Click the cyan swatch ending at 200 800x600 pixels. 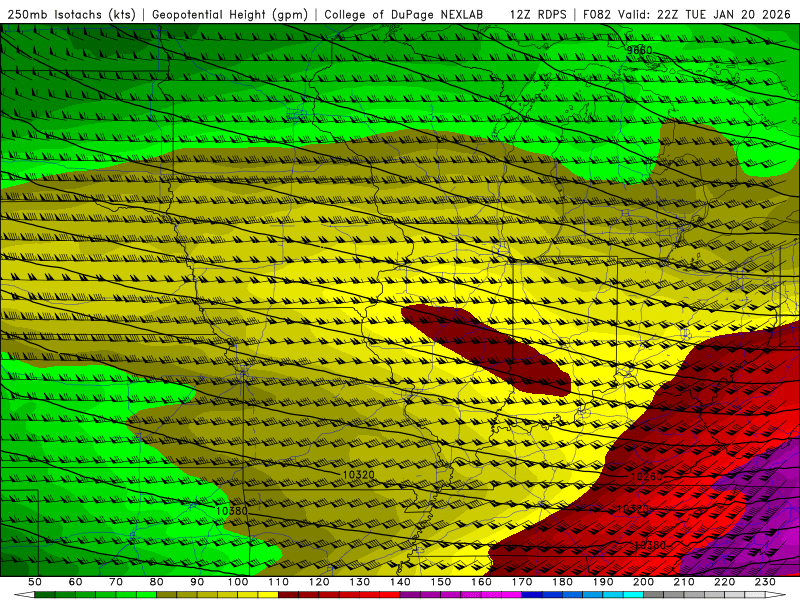(x=633, y=595)
